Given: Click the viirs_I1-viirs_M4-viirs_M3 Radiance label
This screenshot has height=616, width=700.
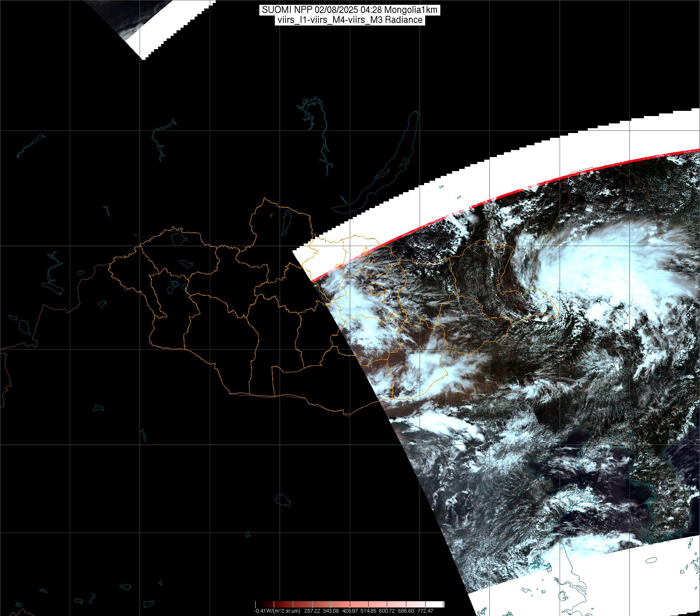Looking at the screenshot, I should pyautogui.click(x=349, y=20).
